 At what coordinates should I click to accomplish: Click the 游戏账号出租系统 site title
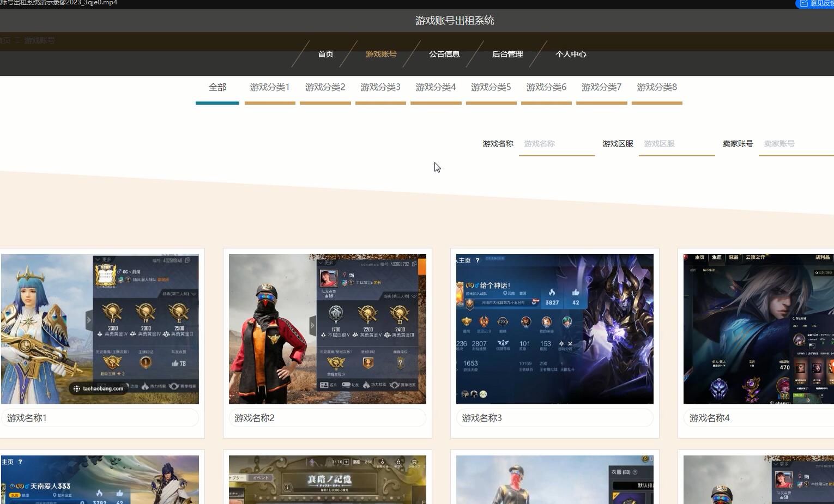point(455,21)
